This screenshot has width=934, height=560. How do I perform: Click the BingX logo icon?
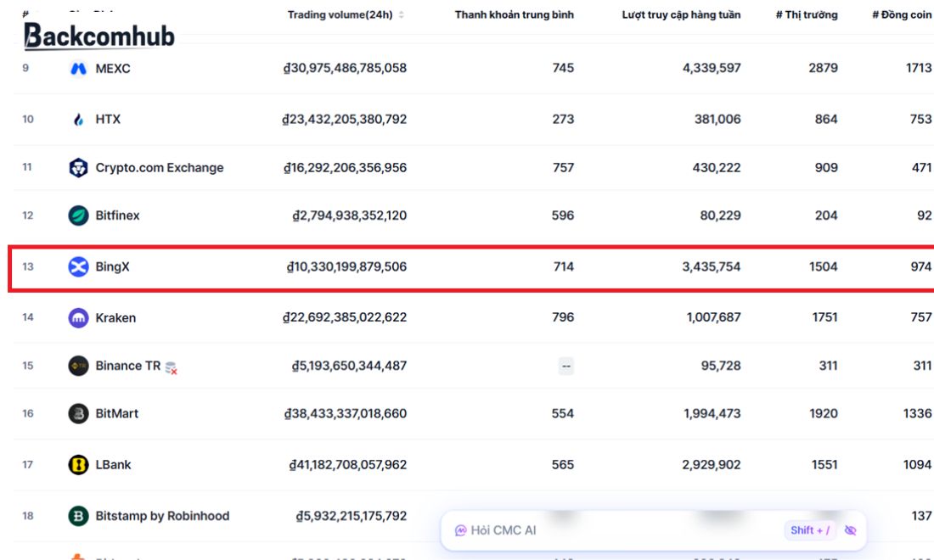[x=78, y=266]
